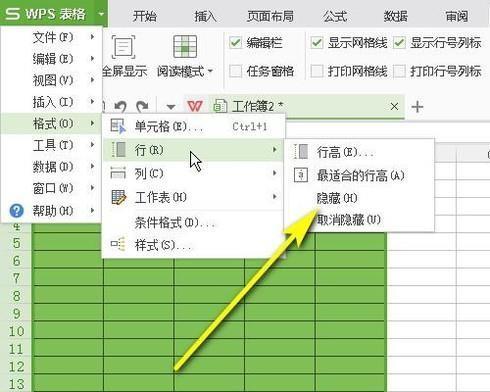Open the 视图(V) menu item

click(x=52, y=80)
